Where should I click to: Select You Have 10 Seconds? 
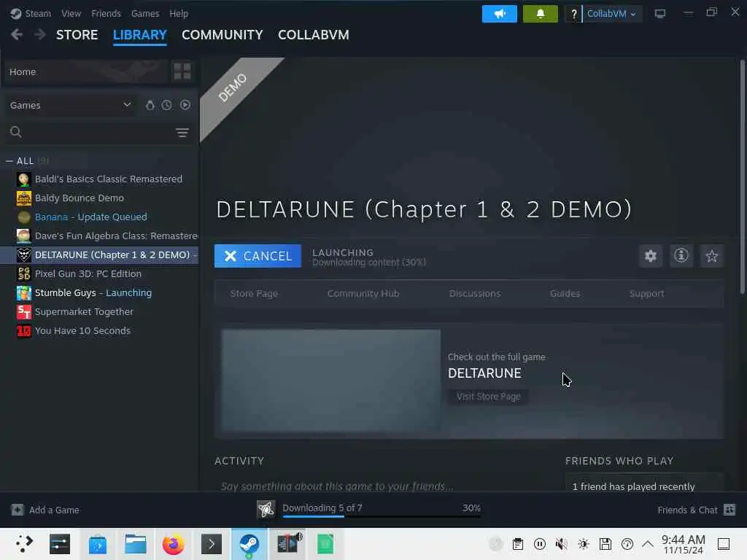point(101,331)
